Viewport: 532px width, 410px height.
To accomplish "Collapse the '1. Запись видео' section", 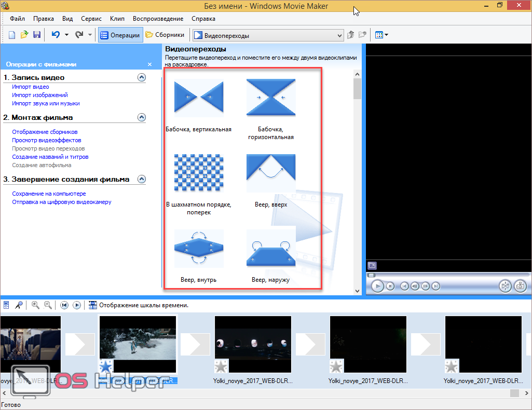I will pyautogui.click(x=141, y=77).
